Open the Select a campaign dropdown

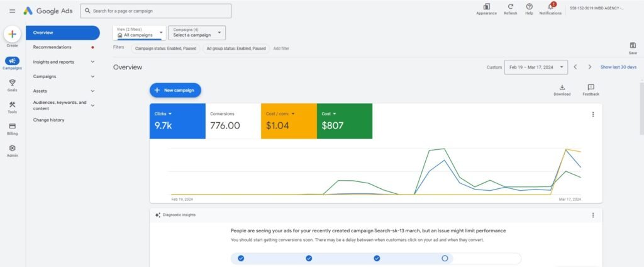coord(197,33)
